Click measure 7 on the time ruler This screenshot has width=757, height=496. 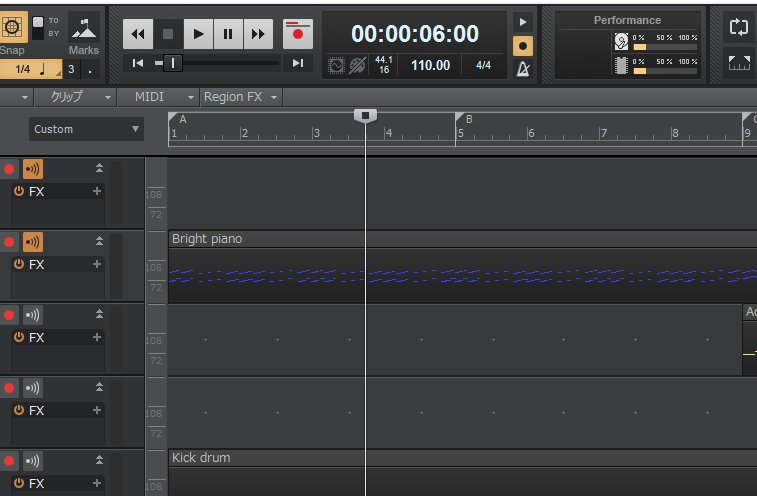(603, 133)
